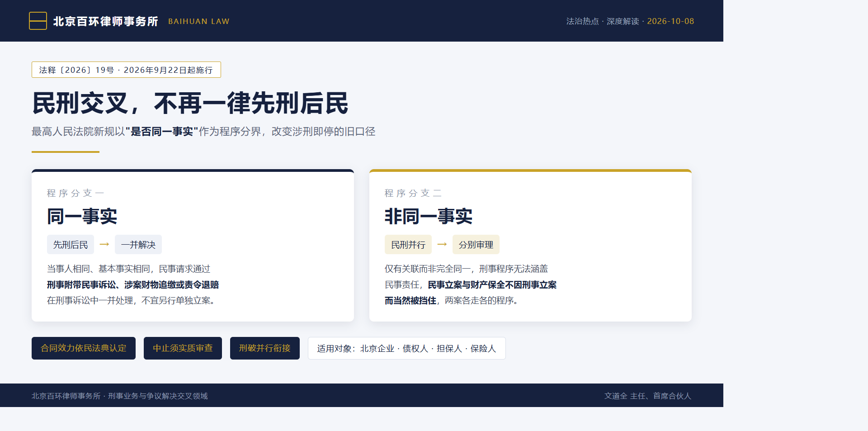Click the 合同效力依民法典认定 tag

click(x=84, y=348)
